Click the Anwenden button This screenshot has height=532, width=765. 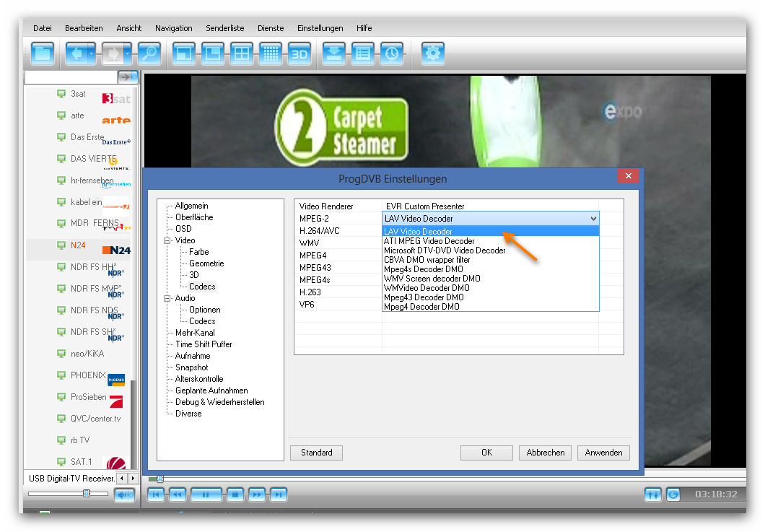603,453
